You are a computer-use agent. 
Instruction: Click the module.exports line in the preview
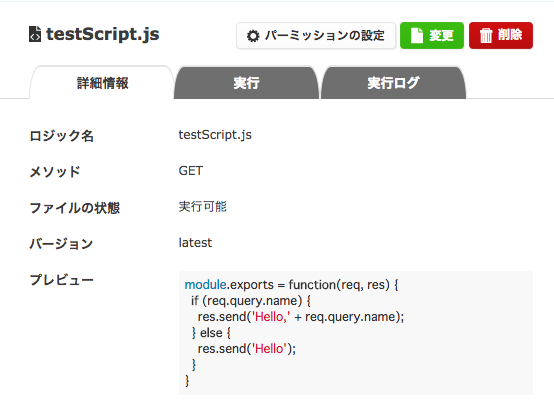pos(291,285)
